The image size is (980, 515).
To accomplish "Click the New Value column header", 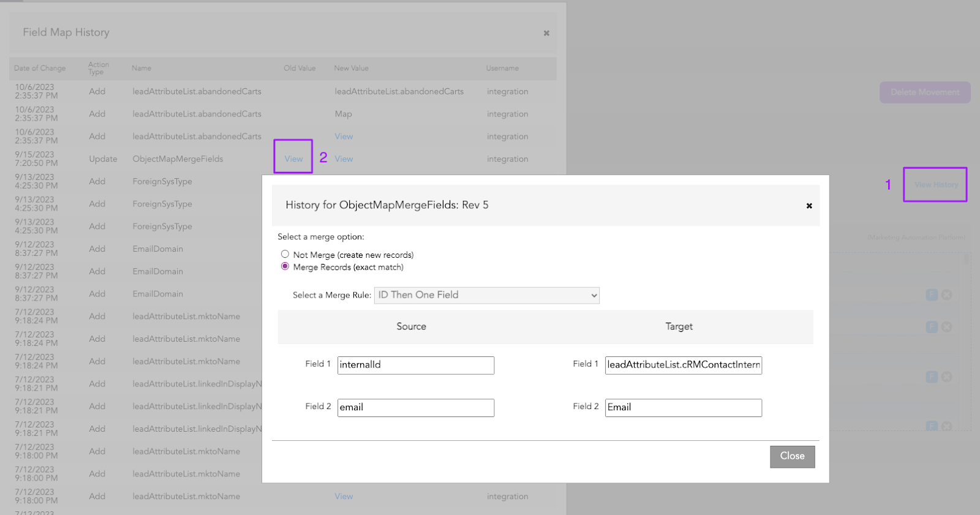I will point(351,68).
